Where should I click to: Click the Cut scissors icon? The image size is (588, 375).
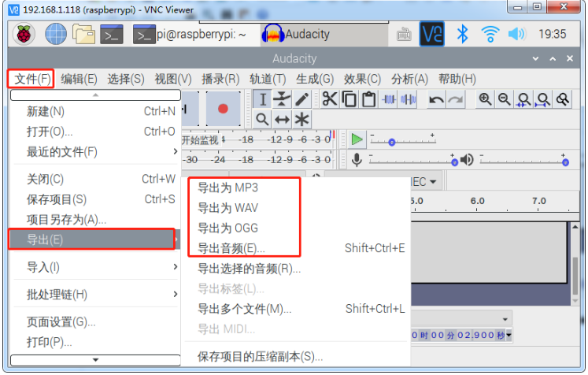click(x=329, y=98)
